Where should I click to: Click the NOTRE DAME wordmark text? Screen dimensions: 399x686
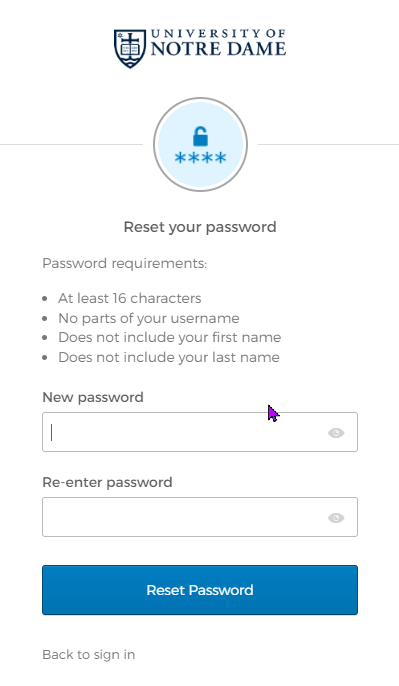(218, 49)
